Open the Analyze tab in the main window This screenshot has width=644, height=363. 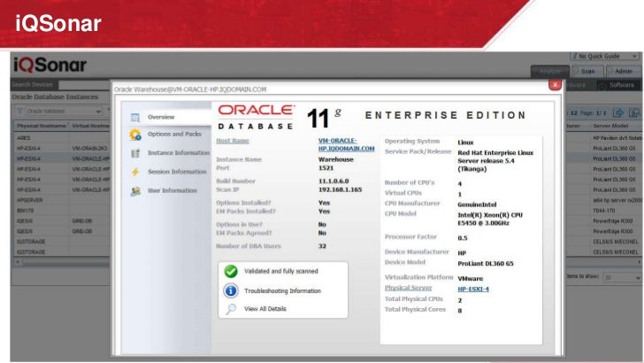(x=549, y=71)
